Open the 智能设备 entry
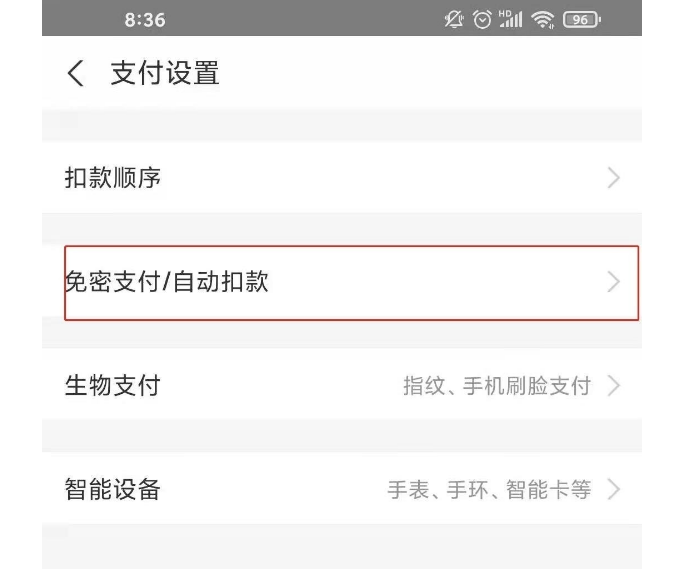 113,489
